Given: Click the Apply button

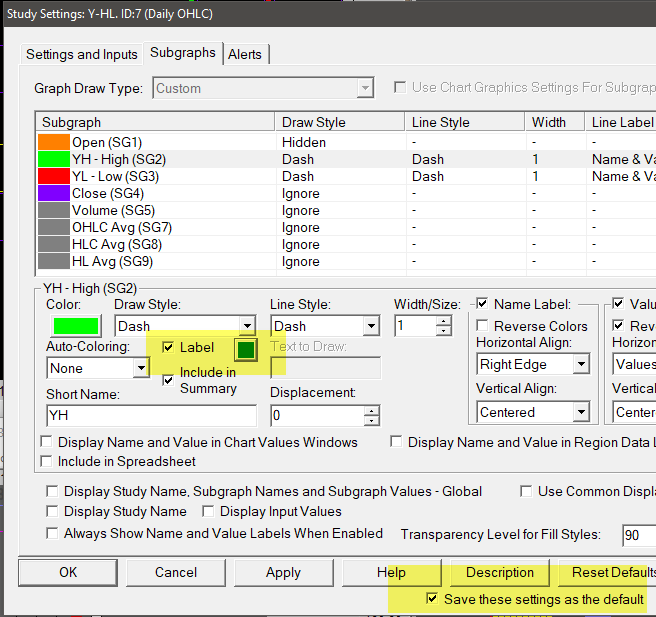Looking at the screenshot, I should pyautogui.click(x=284, y=572).
